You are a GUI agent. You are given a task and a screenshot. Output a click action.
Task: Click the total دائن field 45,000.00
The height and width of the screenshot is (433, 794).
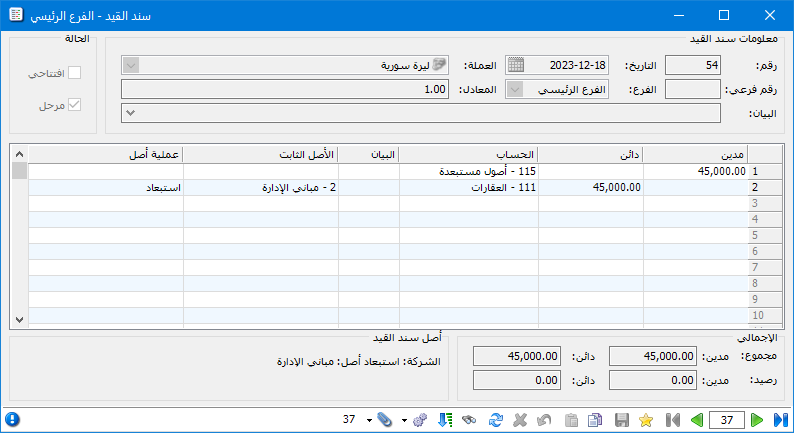tap(517, 356)
